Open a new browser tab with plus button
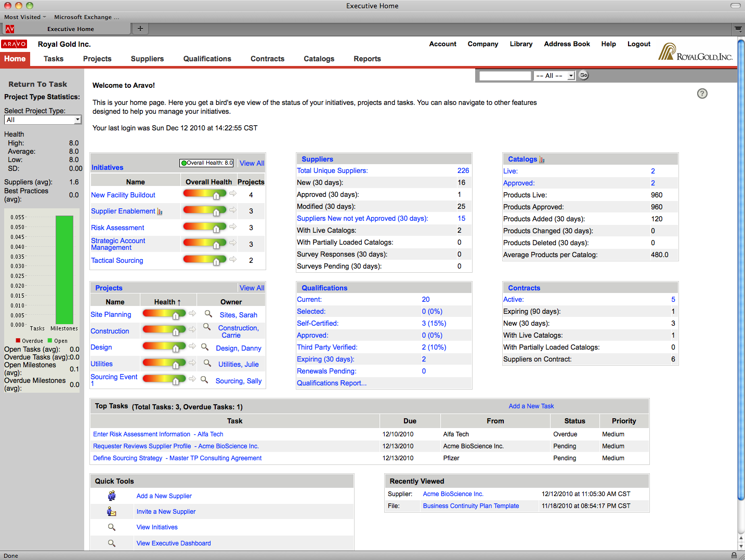This screenshot has width=745, height=560. tap(140, 29)
